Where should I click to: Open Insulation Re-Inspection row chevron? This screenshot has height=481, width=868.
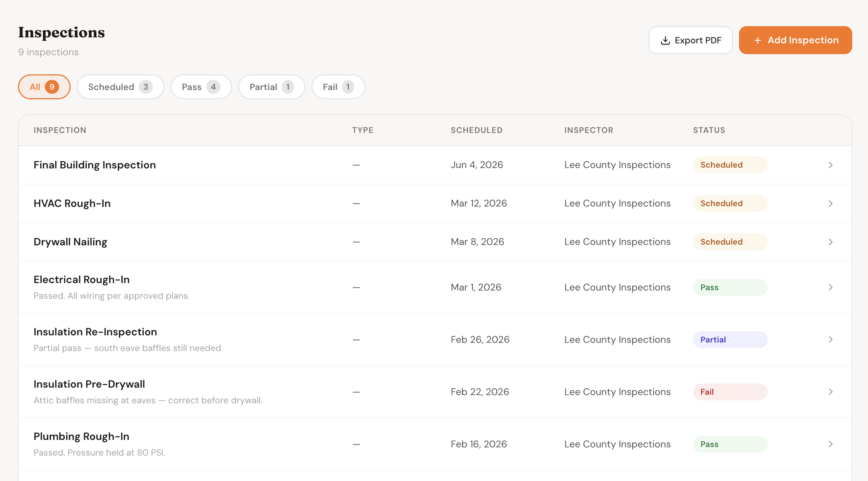(831, 339)
